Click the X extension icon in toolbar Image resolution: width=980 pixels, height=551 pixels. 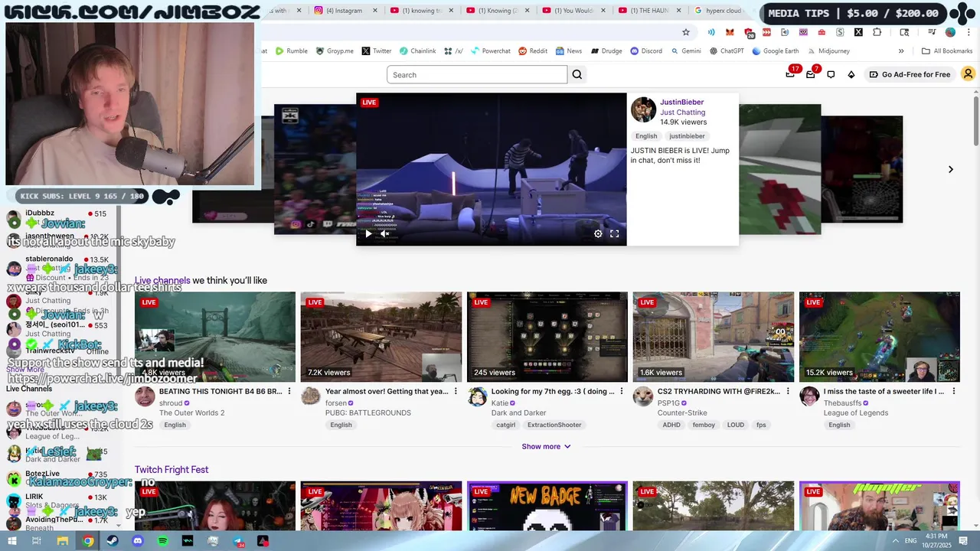(858, 32)
